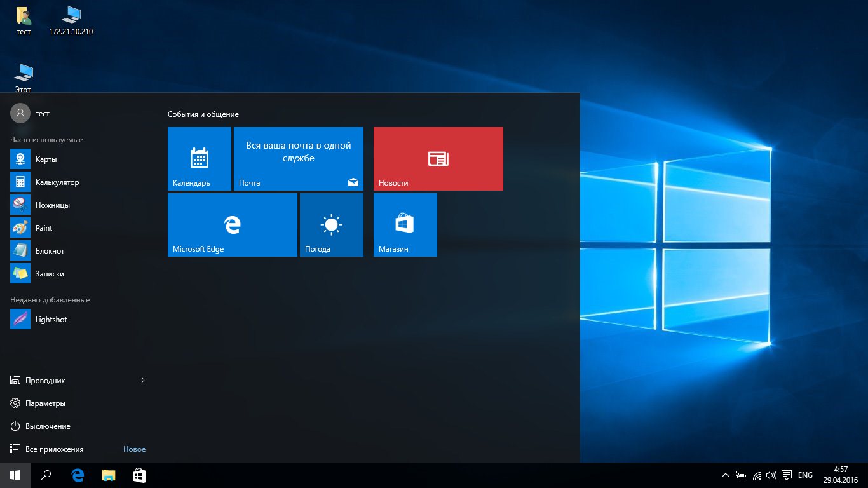The height and width of the screenshot is (488, 868).
Task: Click the Часто используемые heading
Action: click(46, 140)
